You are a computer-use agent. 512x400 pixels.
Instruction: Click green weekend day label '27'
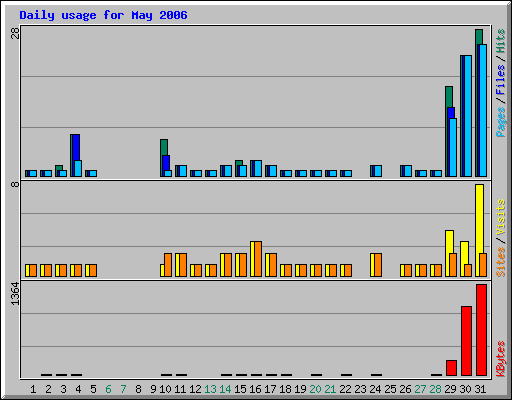(x=420, y=389)
